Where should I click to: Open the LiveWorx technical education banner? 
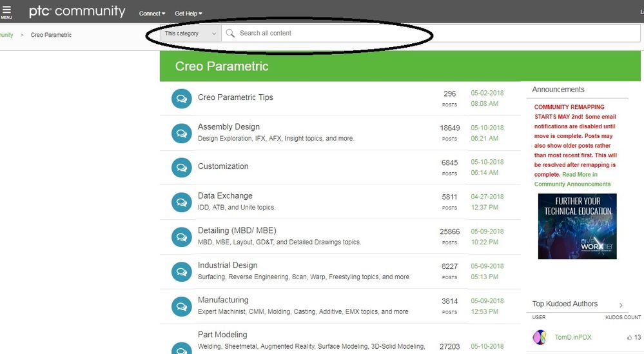tap(577, 226)
